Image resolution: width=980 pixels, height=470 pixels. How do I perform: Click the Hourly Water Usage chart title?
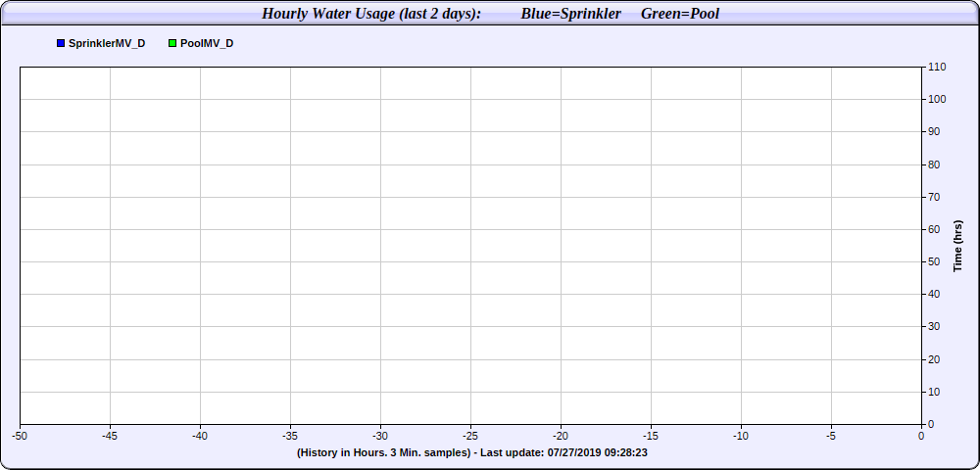(370, 14)
